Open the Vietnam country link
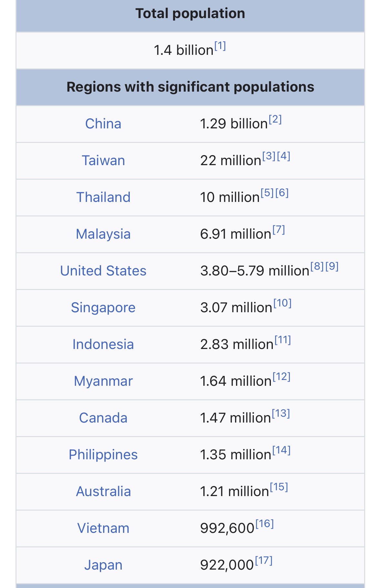Image resolution: width=380 pixels, height=588 pixels. 103,528
